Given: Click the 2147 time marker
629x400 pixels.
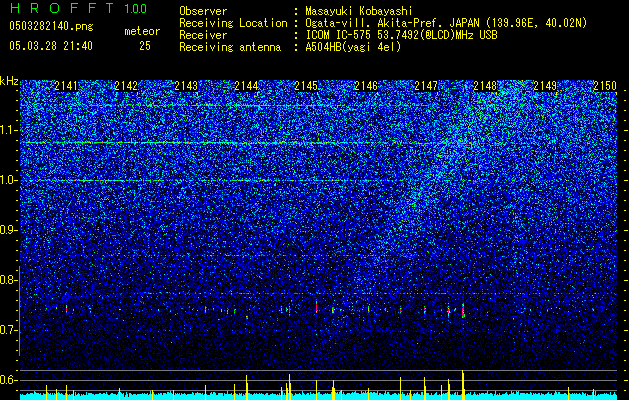Looking at the screenshot, I should pyautogui.click(x=426, y=86).
